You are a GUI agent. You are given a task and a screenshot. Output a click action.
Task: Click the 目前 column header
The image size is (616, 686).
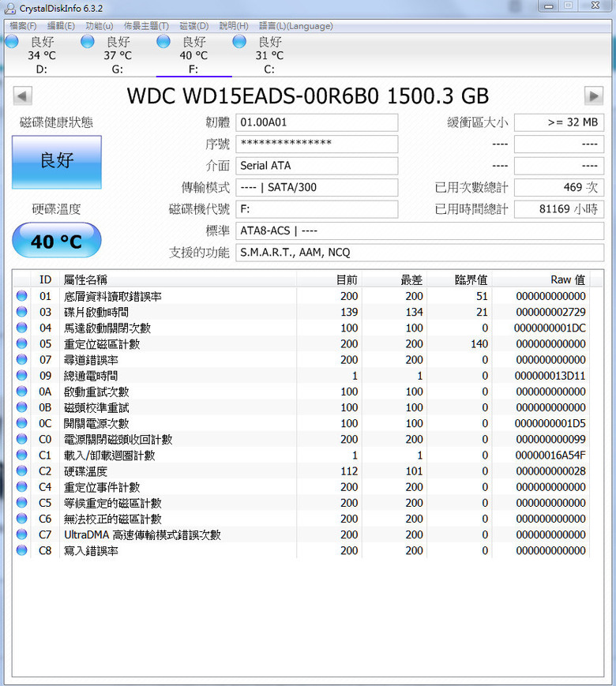point(329,279)
